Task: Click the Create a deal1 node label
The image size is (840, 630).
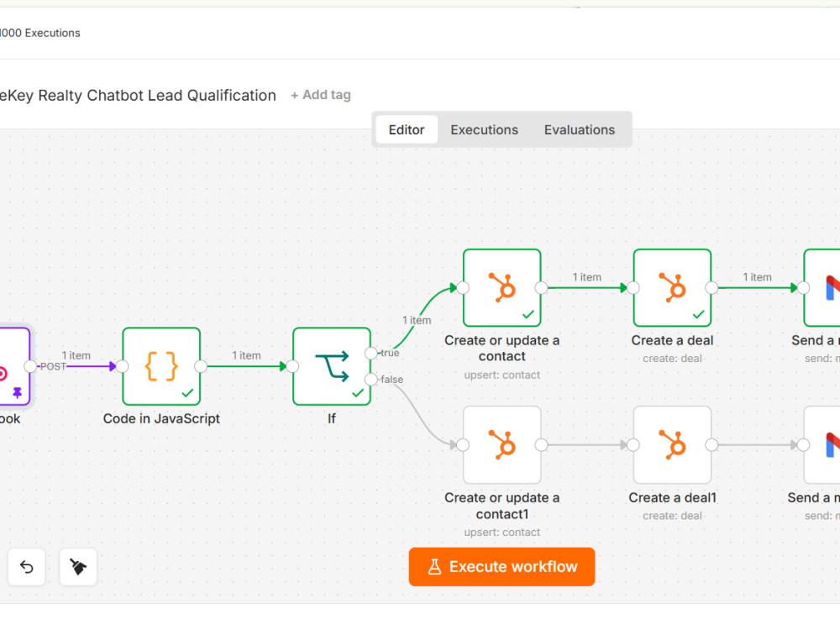Action: coord(672,497)
